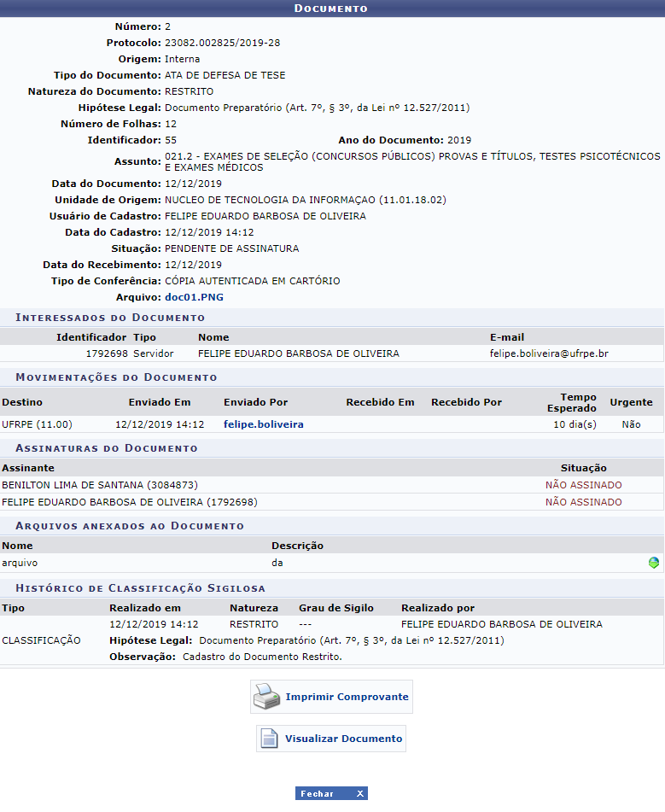Click the Natureza do Documento RESTRITO value
The image size is (665, 812).
(189, 91)
